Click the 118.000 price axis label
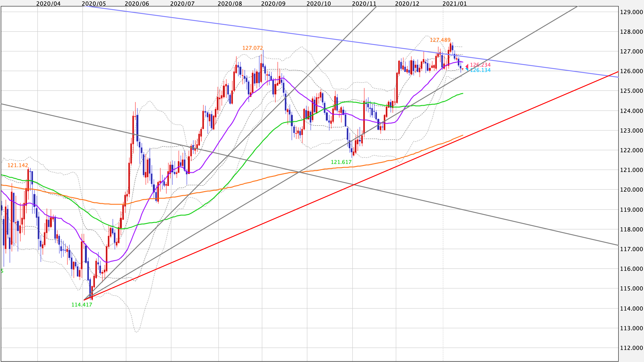Screen dimensions: 644x362 point(632,229)
